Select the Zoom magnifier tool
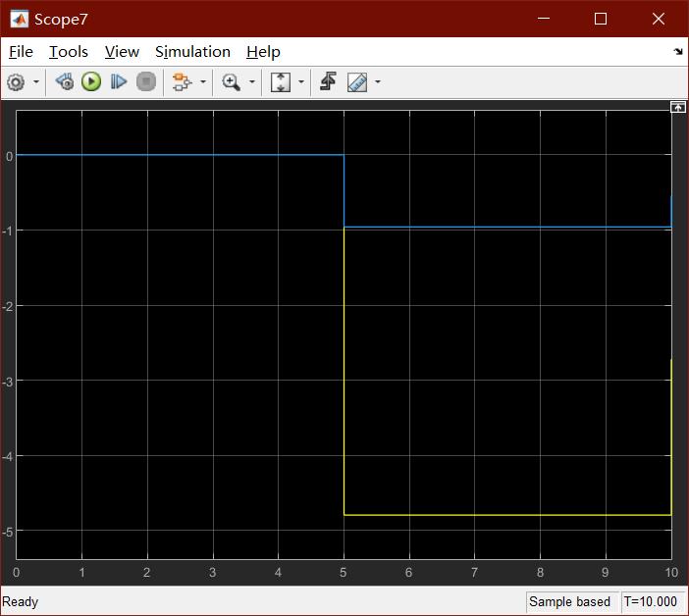This screenshot has height=616, width=689. pyautogui.click(x=232, y=82)
